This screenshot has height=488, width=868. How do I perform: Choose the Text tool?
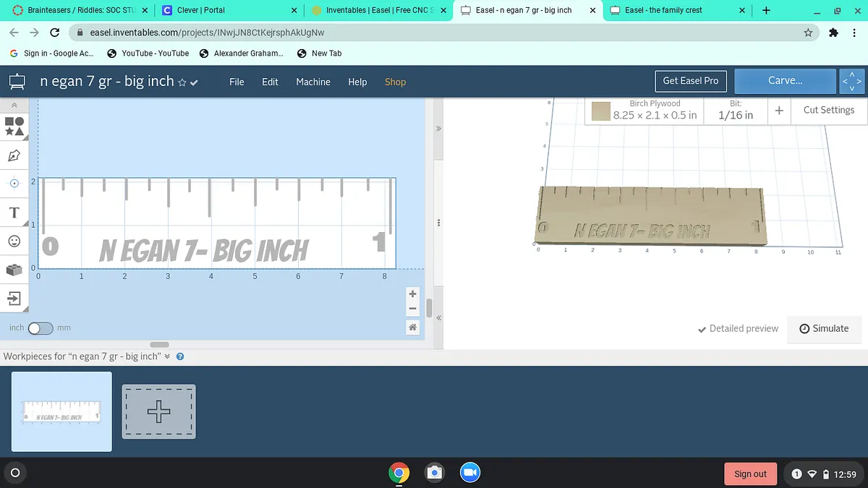[14, 213]
